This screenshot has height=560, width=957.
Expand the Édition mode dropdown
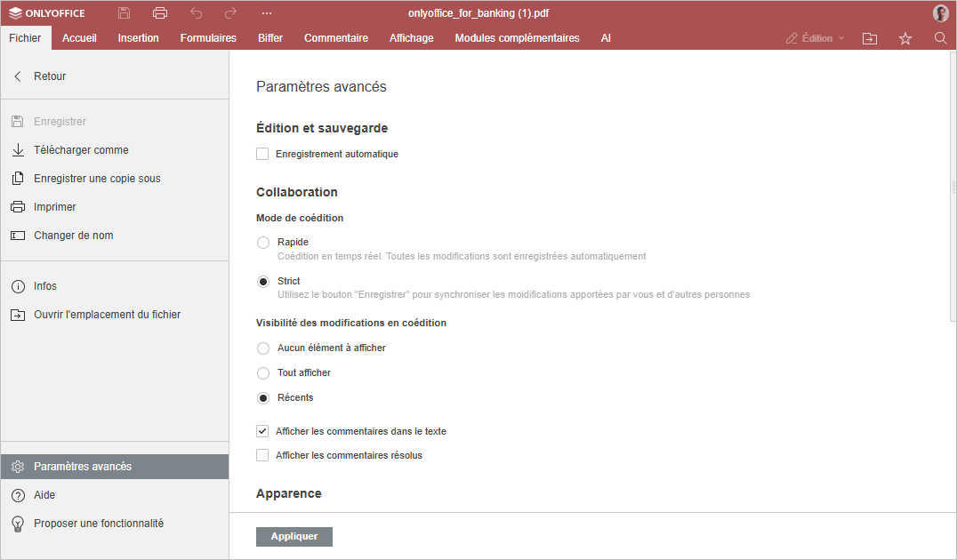816,38
